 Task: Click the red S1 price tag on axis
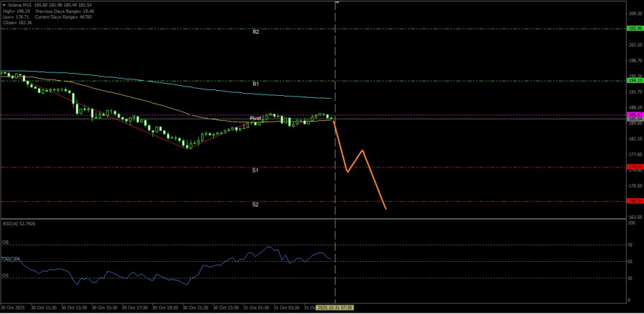coord(633,167)
